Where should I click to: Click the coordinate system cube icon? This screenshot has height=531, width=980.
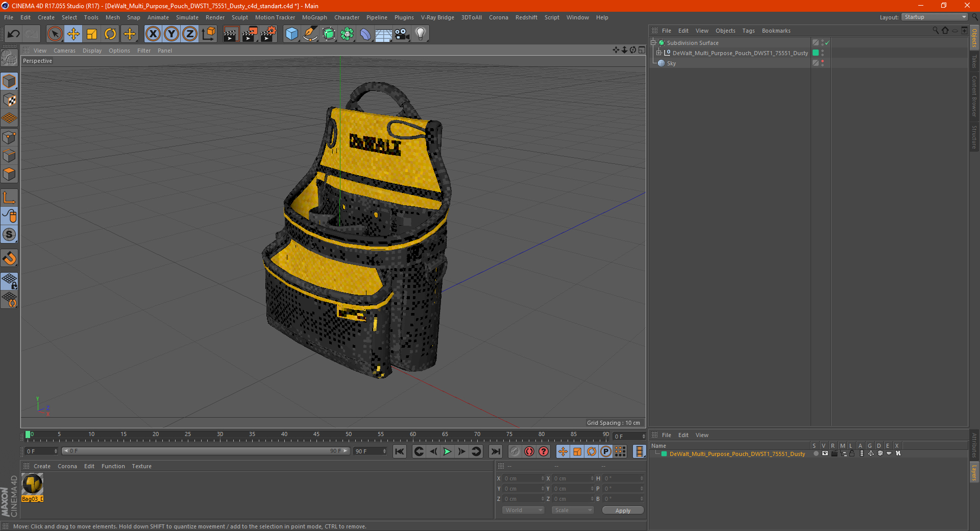[208, 34]
